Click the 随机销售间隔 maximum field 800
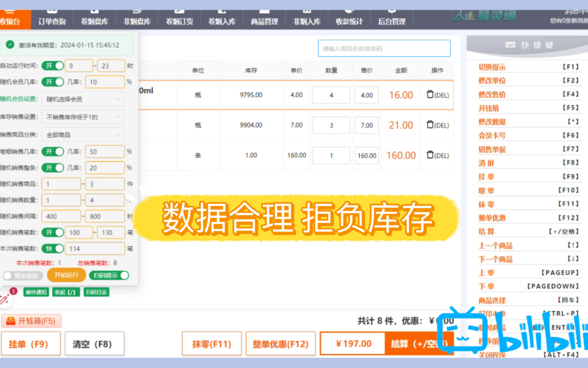The image size is (588, 368). pyautogui.click(x=105, y=217)
